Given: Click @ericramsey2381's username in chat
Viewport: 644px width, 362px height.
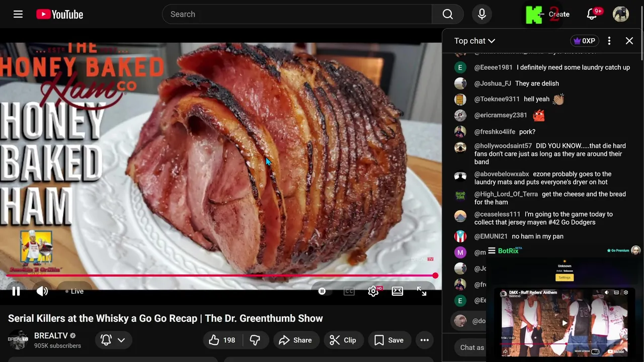Looking at the screenshot, I should coord(501,115).
